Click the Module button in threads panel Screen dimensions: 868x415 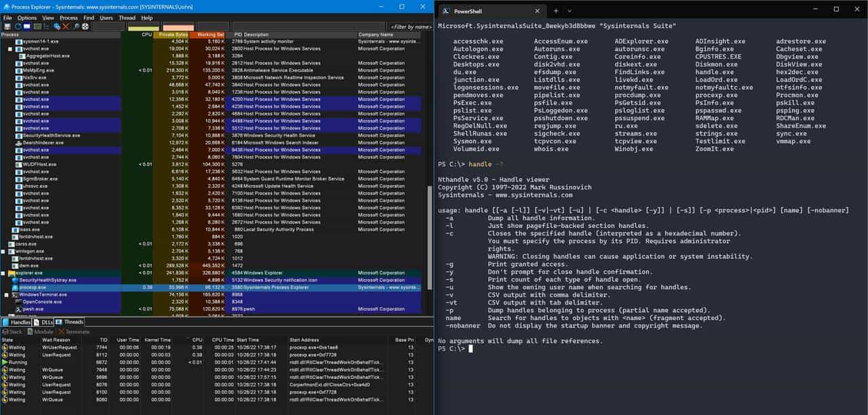pyautogui.click(x=40, y=332)
